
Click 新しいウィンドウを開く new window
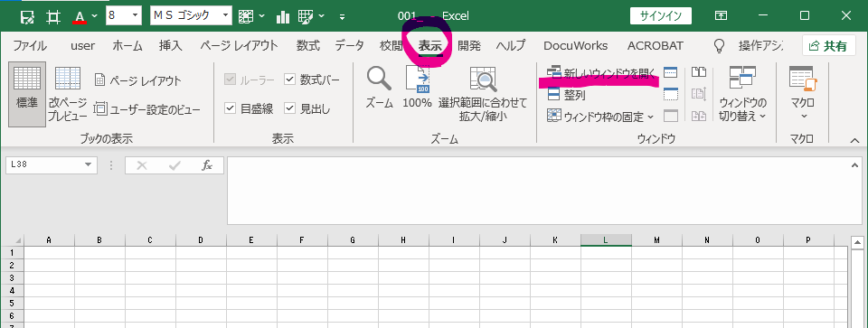602,73
